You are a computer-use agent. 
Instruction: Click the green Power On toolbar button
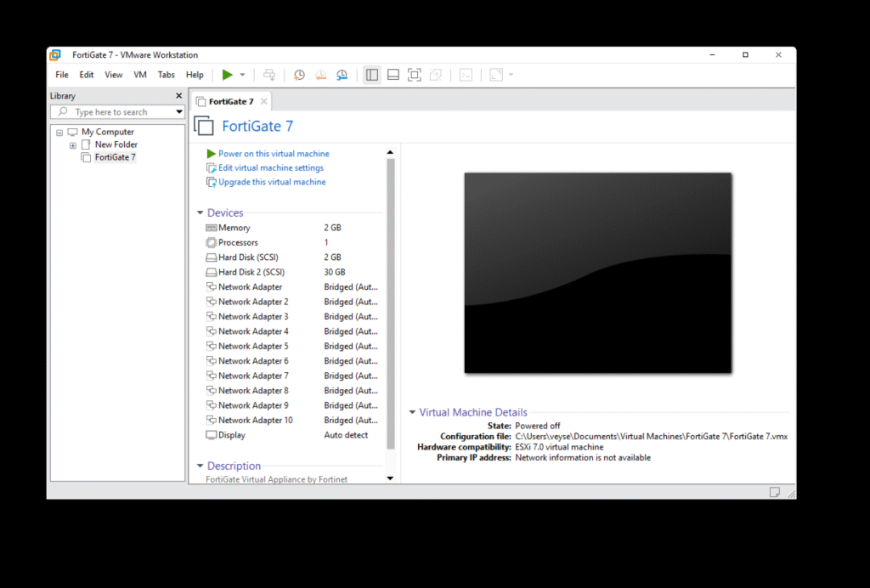pos(227,75)
